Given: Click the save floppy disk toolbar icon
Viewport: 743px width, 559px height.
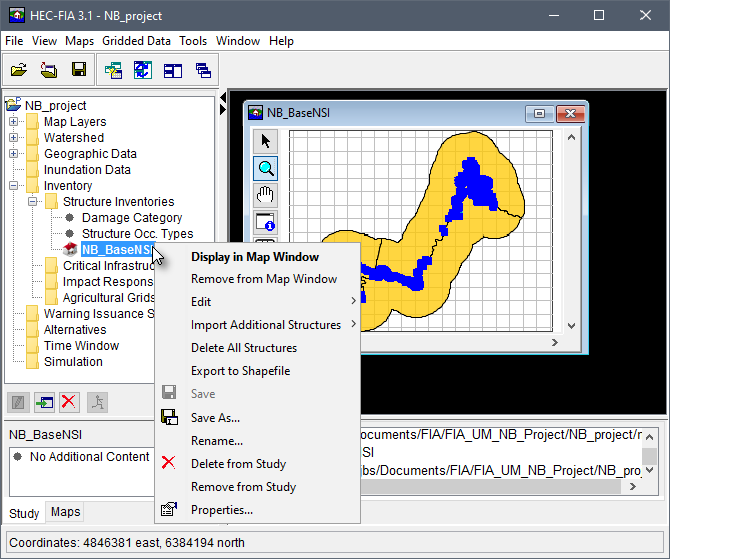Looking at the screenshot, I should (77, 70).
